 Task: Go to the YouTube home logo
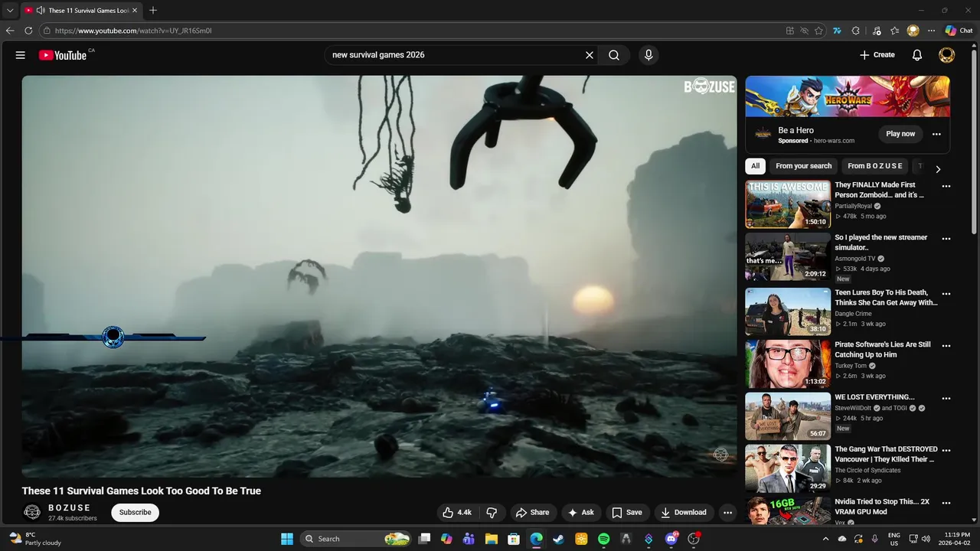pyautogui.click(x=63, y=55)
